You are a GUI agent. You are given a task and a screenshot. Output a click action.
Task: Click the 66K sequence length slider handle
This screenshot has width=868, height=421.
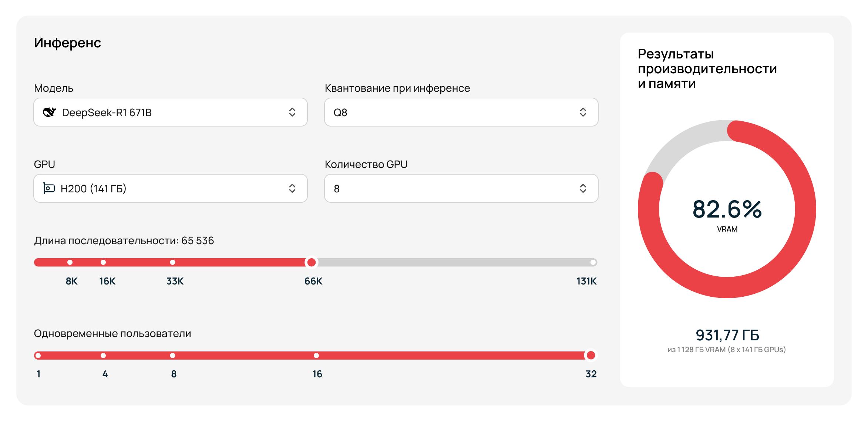coord(312,262)
